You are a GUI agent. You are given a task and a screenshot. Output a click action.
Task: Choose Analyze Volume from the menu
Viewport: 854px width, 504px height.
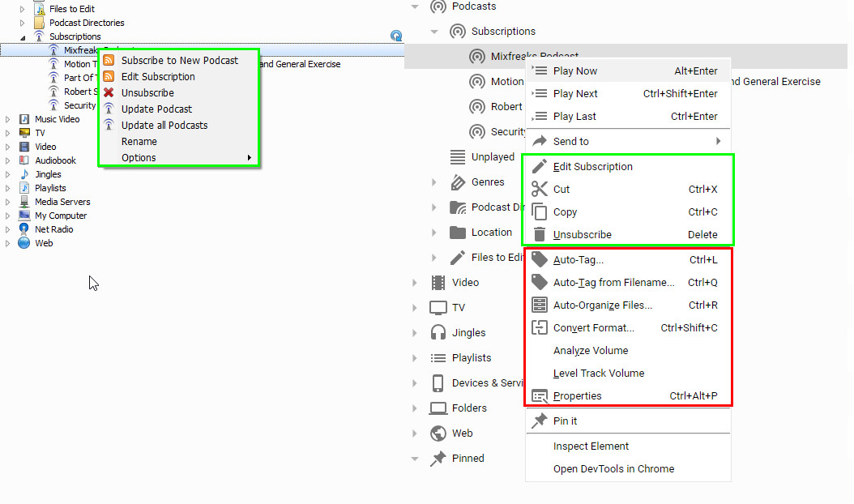[591, 350]
